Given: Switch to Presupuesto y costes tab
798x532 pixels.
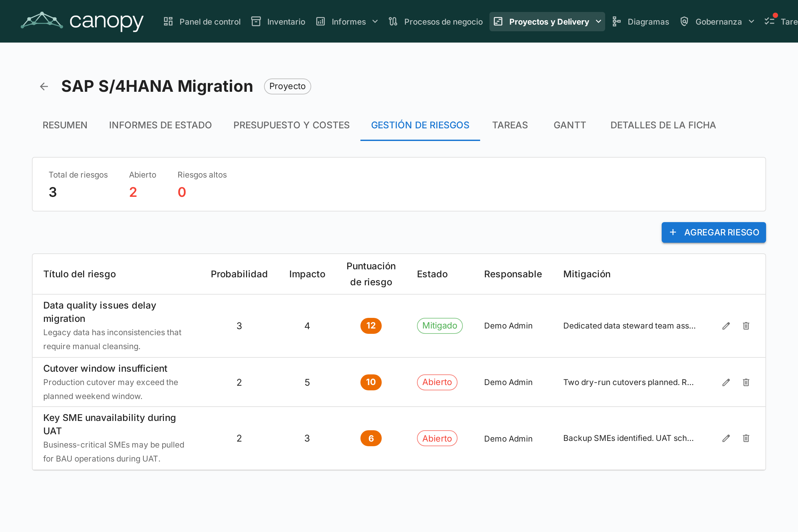Looking at the screenshot, I should tap(292, 125).
